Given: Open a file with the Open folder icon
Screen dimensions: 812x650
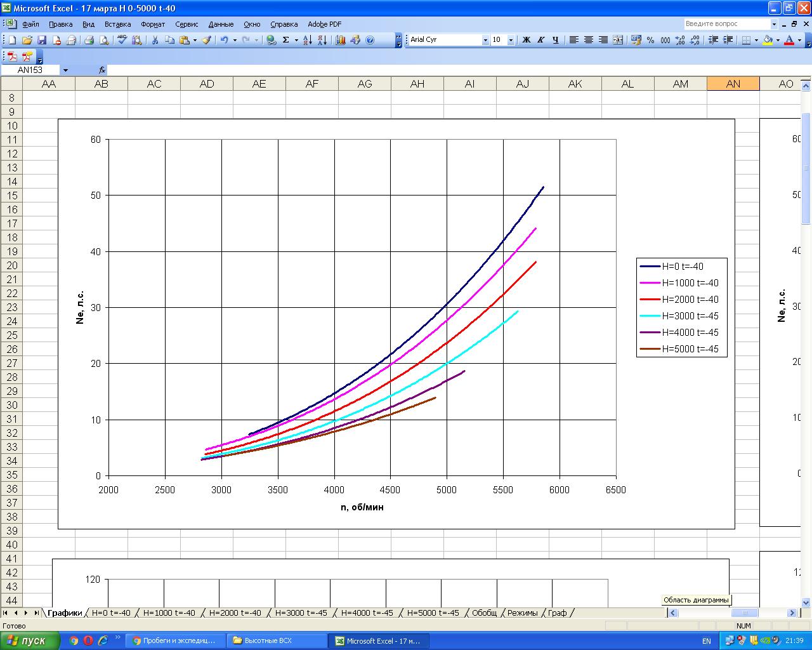Looking at the screenshot, I should [x=27, y=40].
